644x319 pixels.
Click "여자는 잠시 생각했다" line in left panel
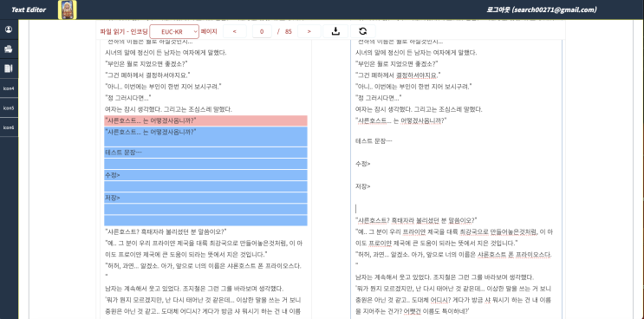pyautogui.click(x=168, y=109)
